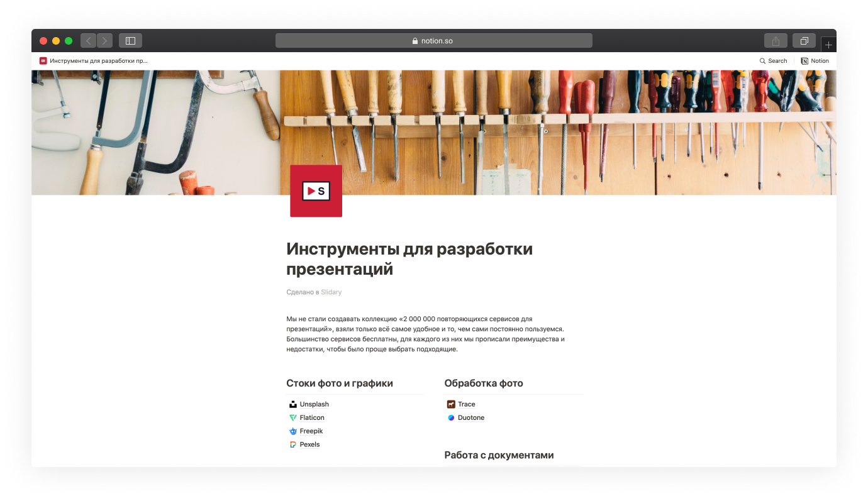Click heading 'Обработка фото'
This screenshot has height=501, width=868.
tap(484, 383)
